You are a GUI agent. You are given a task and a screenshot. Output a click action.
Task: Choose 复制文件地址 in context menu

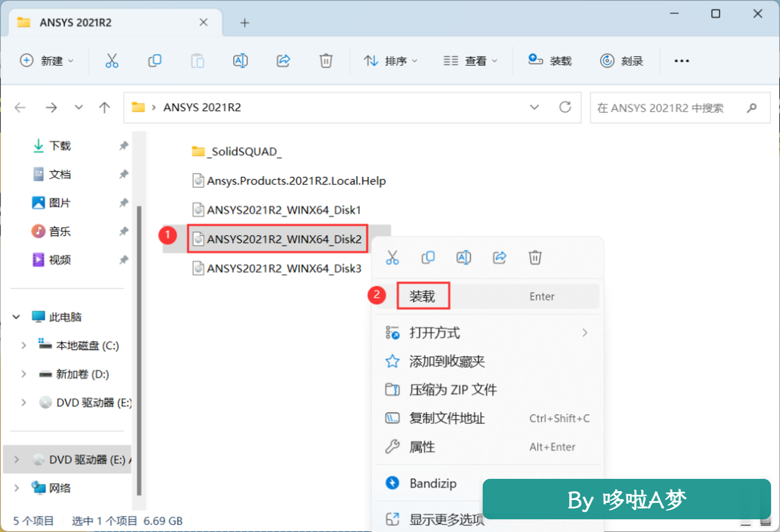tap(488, 418)
